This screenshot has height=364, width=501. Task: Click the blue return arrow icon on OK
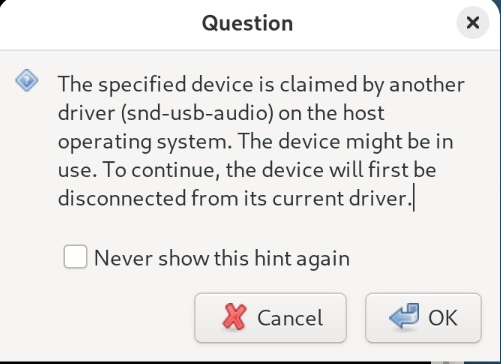[x=404, y=316]
